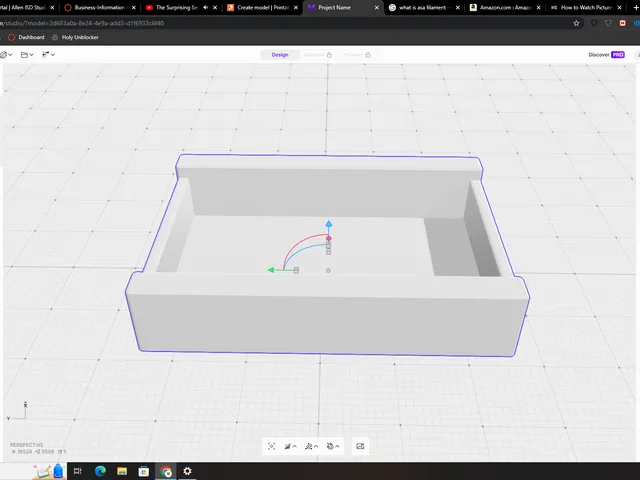Image resolution: width=640 pixels, height=480 pixels.
Task: Click the image render button in bottom toolbar
Action: (360, 446)
